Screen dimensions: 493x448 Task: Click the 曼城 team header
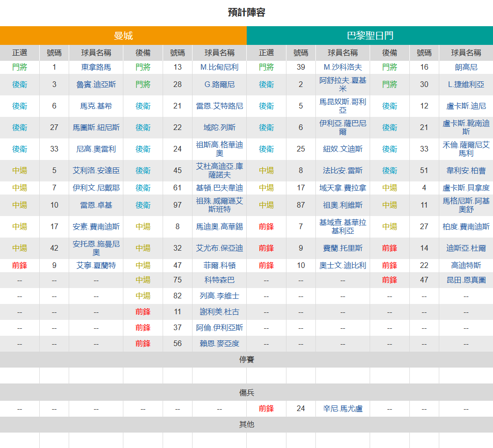click(x=123, y=36)
